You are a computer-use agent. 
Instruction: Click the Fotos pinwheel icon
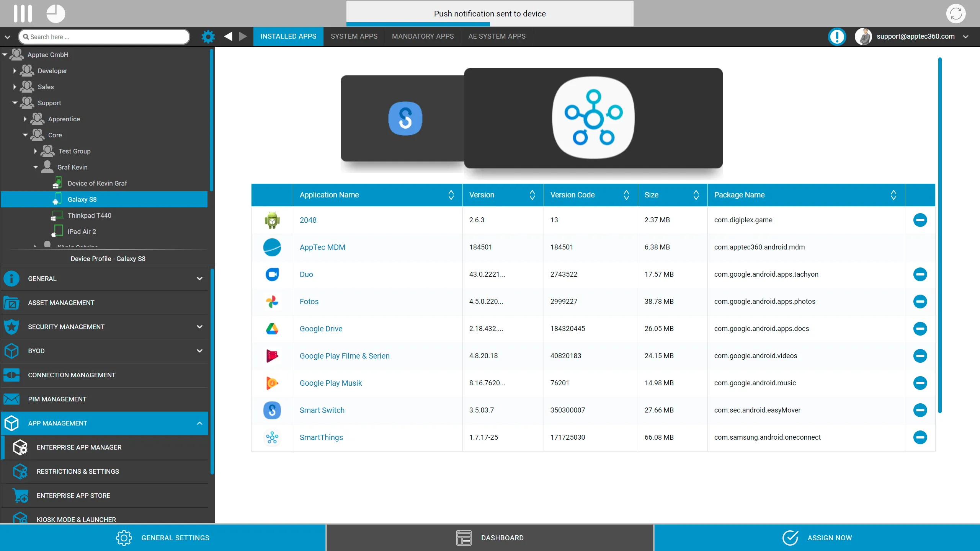272,302
